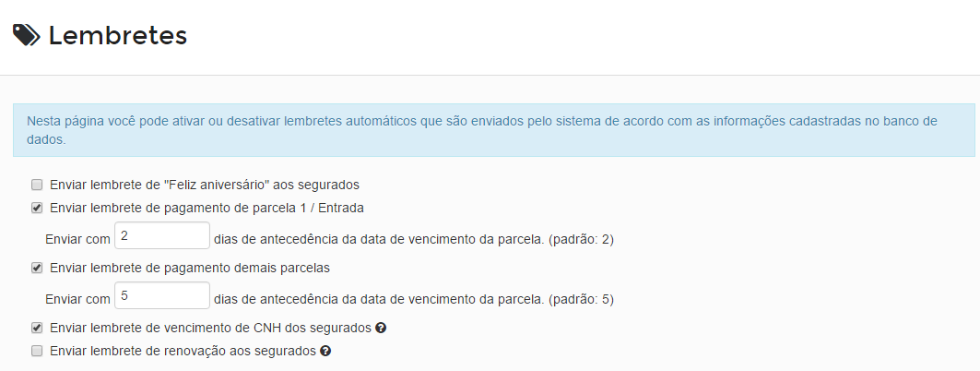Focus the days field containing 5
Image resolution: width=980 pixels, height=371 pixels.
(162, 295)
